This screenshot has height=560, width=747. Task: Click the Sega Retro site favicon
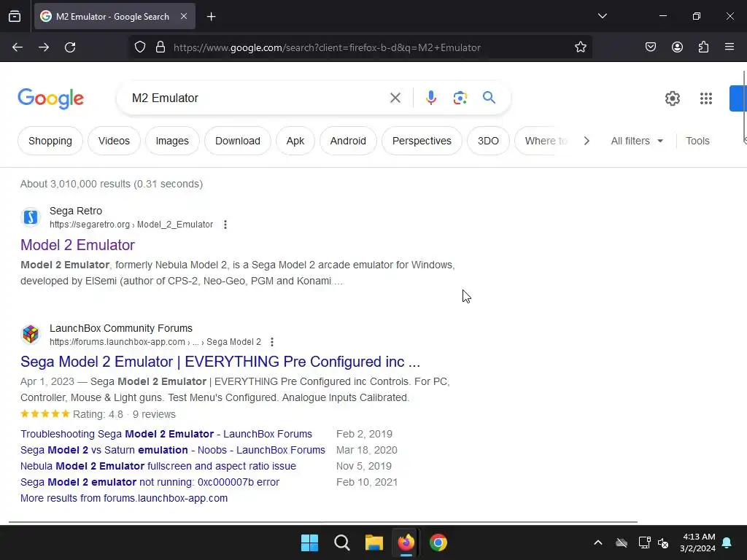[x=31, y=217]
